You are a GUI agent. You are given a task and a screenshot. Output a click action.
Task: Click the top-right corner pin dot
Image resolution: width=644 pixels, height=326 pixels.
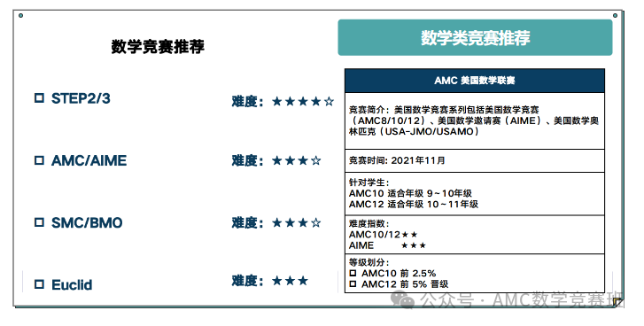(x=615, y=16)
